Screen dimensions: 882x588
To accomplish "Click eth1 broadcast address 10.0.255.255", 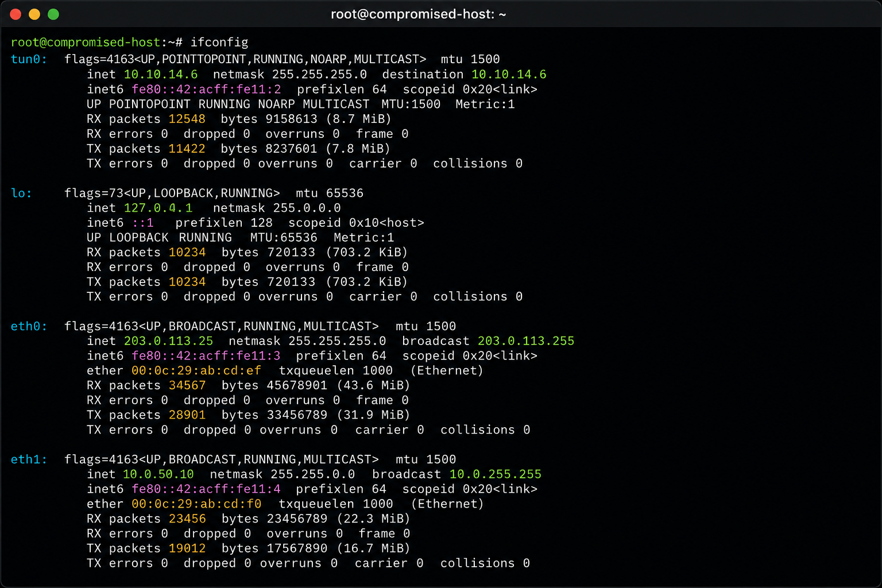I will (496, 474).
